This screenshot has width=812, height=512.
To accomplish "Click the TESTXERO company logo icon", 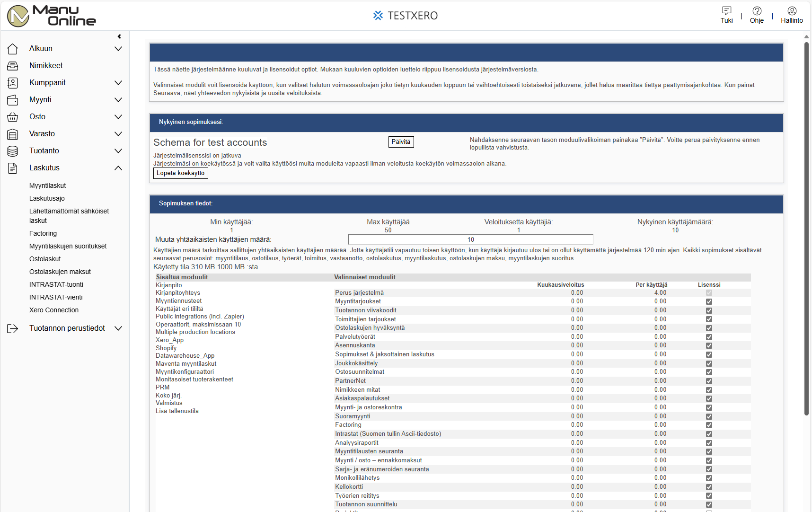I will point(378,16).
